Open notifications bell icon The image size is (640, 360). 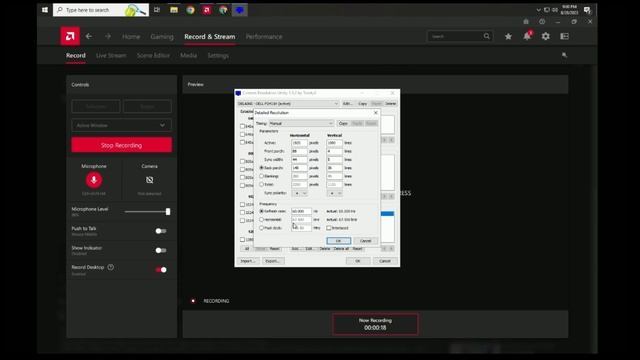point(527,36)
